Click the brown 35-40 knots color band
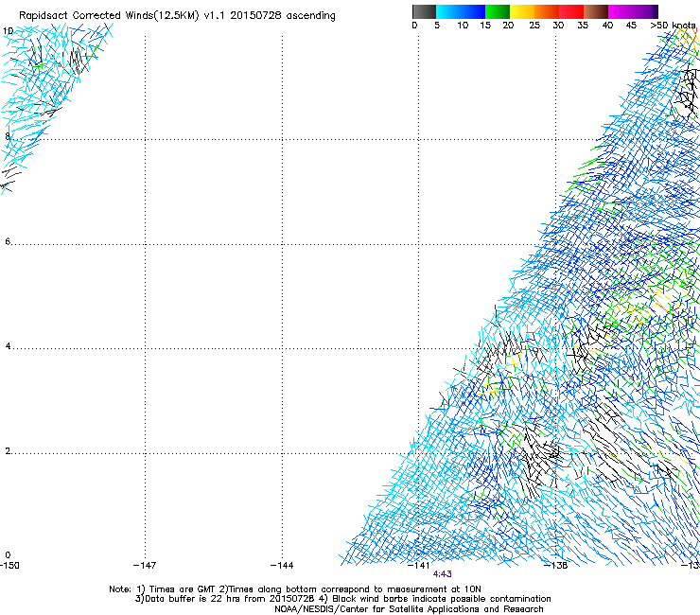Screen dimensions: 700x615 [596, 11]
